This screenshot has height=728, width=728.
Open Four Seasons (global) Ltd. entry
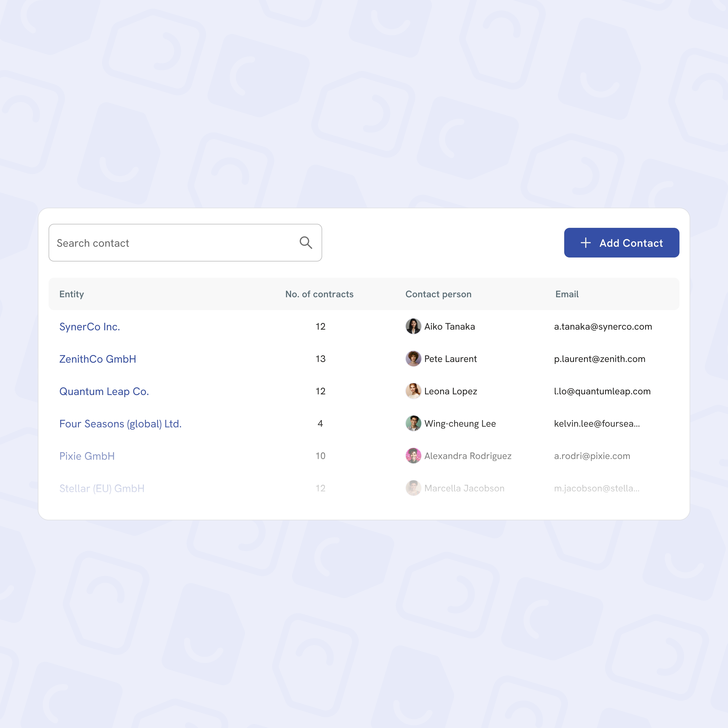pos(120,424)
